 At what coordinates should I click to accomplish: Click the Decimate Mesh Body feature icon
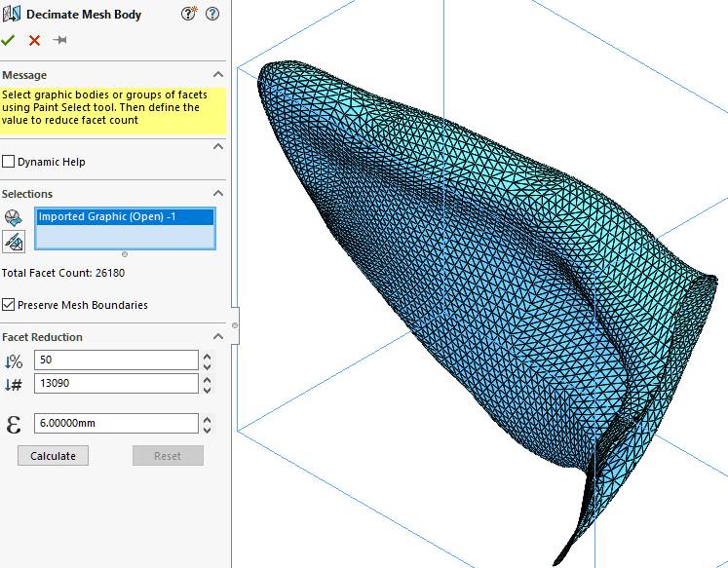coord(12,14)
